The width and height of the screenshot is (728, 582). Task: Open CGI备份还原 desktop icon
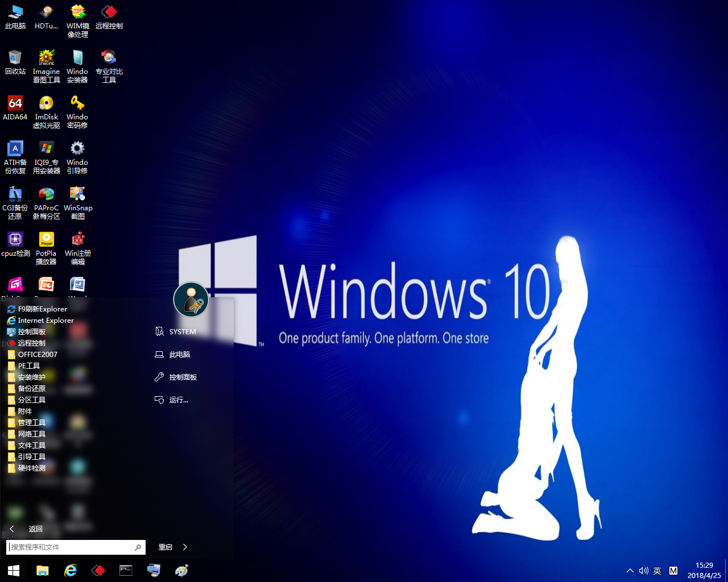tap(15, 203)
